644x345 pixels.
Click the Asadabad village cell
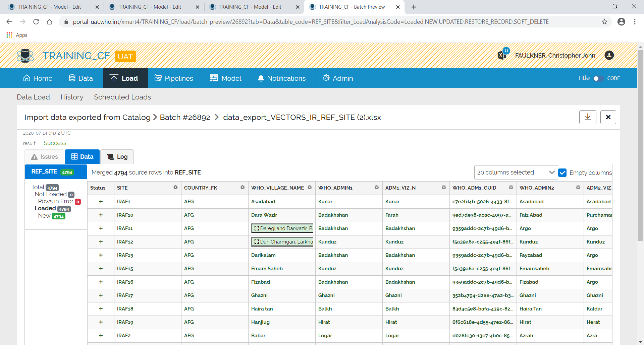263,202
